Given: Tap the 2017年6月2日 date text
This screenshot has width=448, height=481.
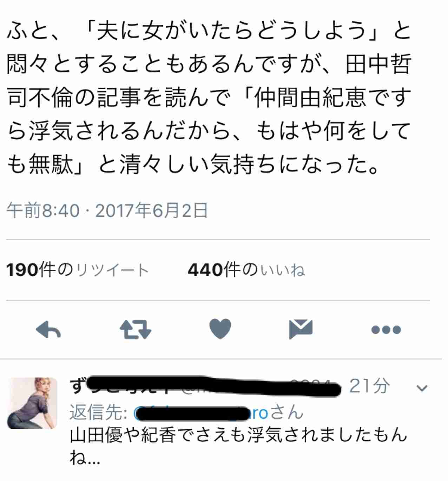Looking at the screenshot, I should point(152,211).
